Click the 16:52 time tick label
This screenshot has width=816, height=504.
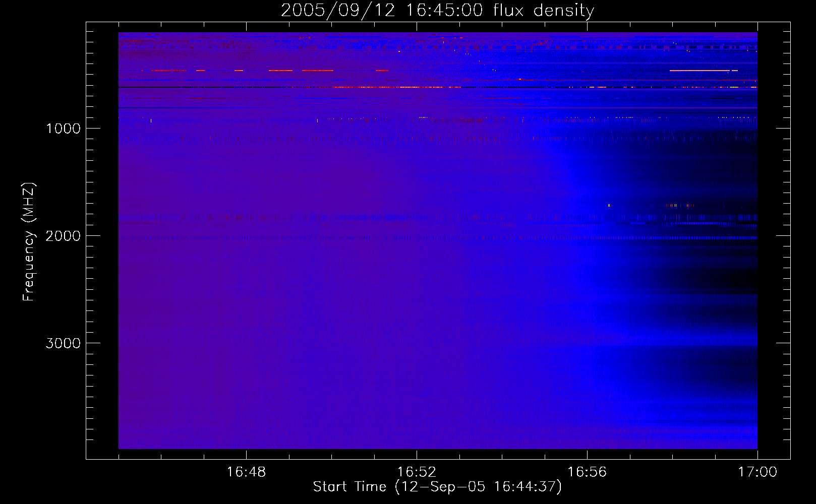coord(417,472)
